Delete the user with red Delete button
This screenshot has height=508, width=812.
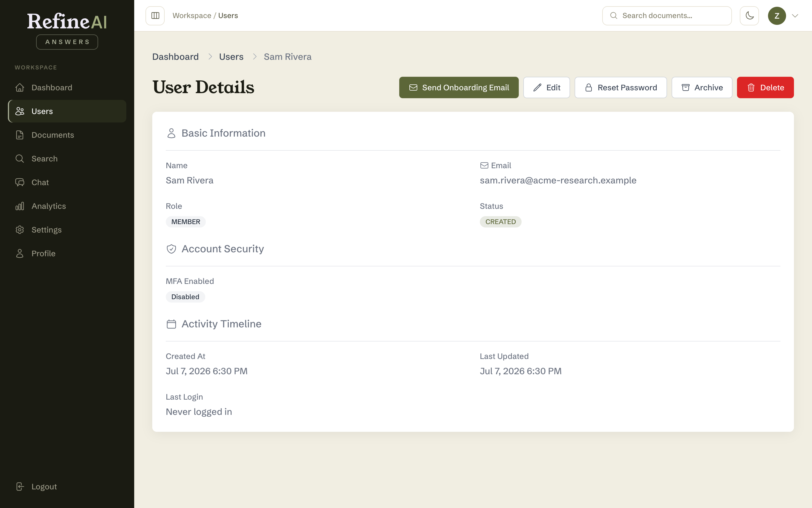click(x=765, y=87)
